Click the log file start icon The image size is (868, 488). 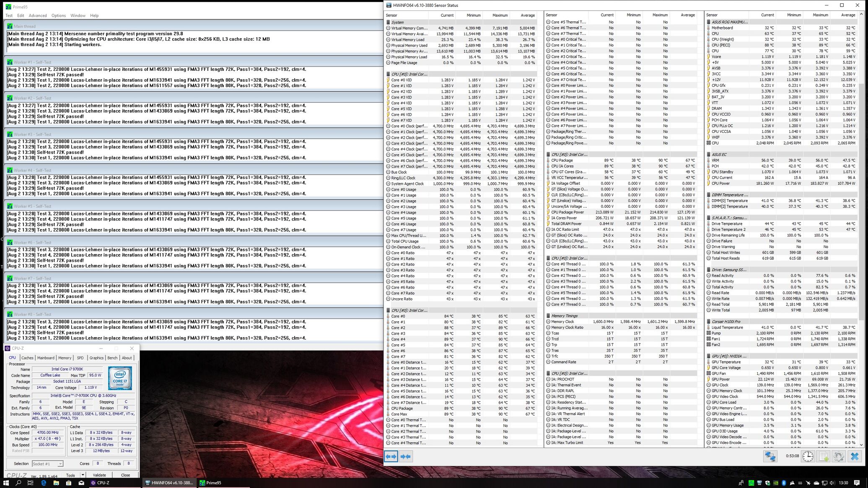click(823, 457)
